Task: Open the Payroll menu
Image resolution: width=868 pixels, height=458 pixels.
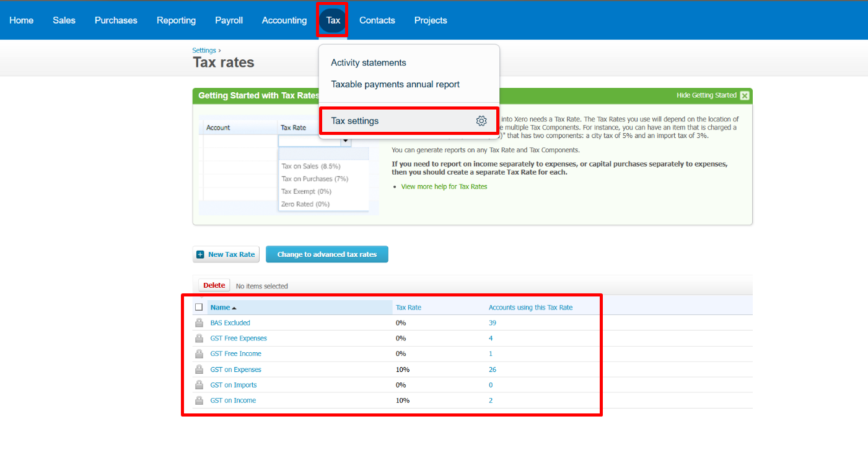Action: click(229, 20)
